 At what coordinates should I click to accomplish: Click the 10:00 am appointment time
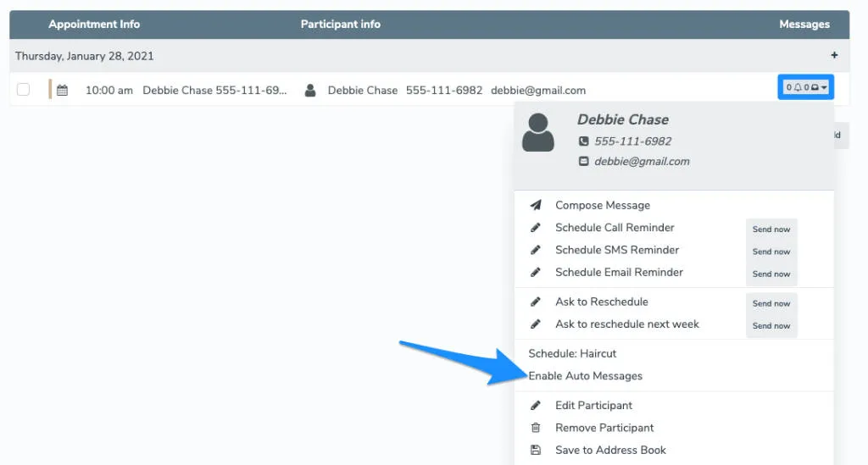click(x=109, y=90)
